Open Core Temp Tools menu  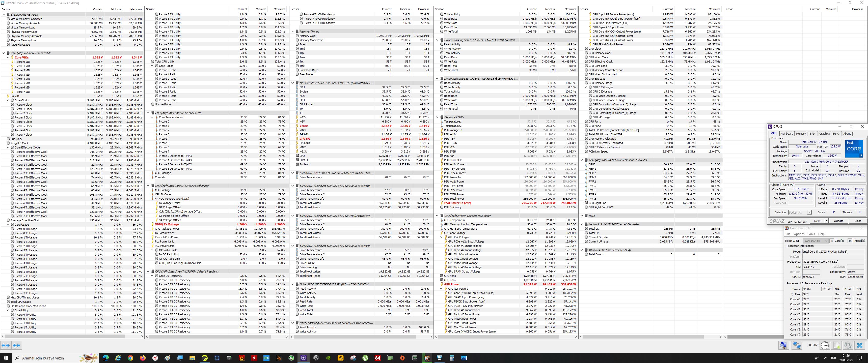click(811, 234)
